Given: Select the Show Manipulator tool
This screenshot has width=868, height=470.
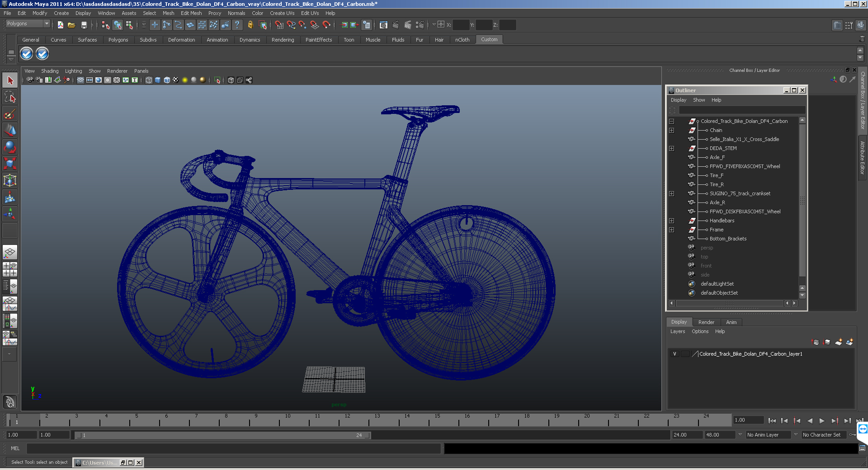Looking at the screenshot, I should point(10,214).
